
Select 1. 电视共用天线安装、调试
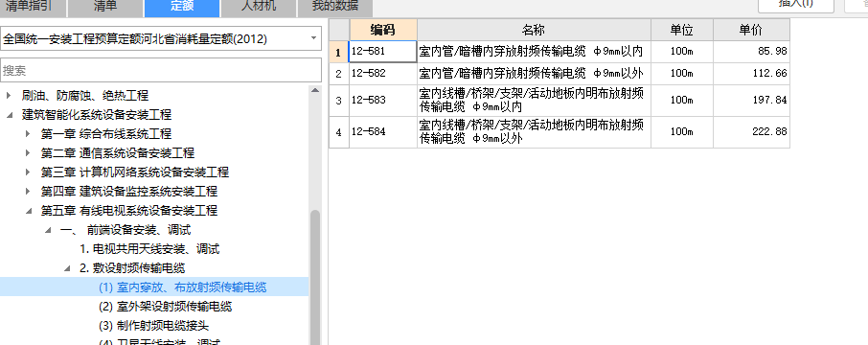point(149,248)
